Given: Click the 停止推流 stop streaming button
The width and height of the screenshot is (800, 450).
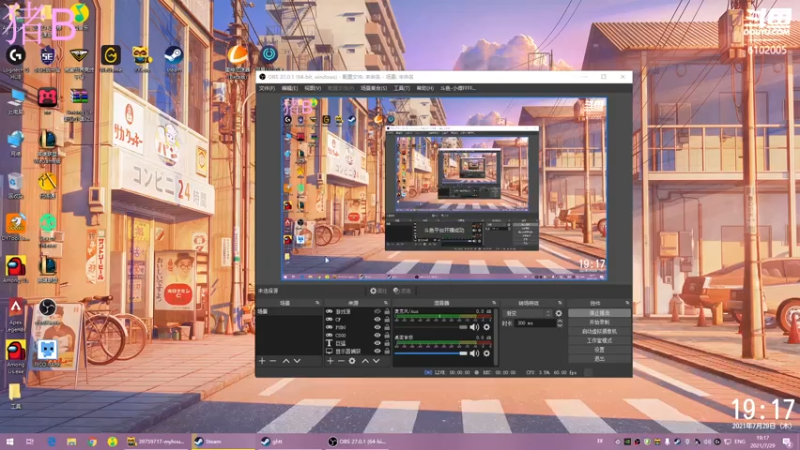Looking at the screenshot, I should pyautogui.click(x=599, y=313).
